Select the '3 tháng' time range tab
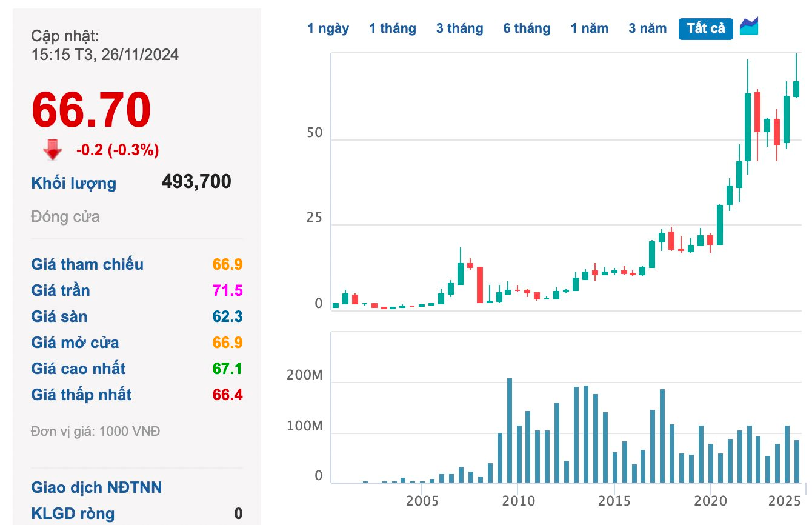Image resolution: width=812 pixels, height=525 pixels. tap(459, 28)
